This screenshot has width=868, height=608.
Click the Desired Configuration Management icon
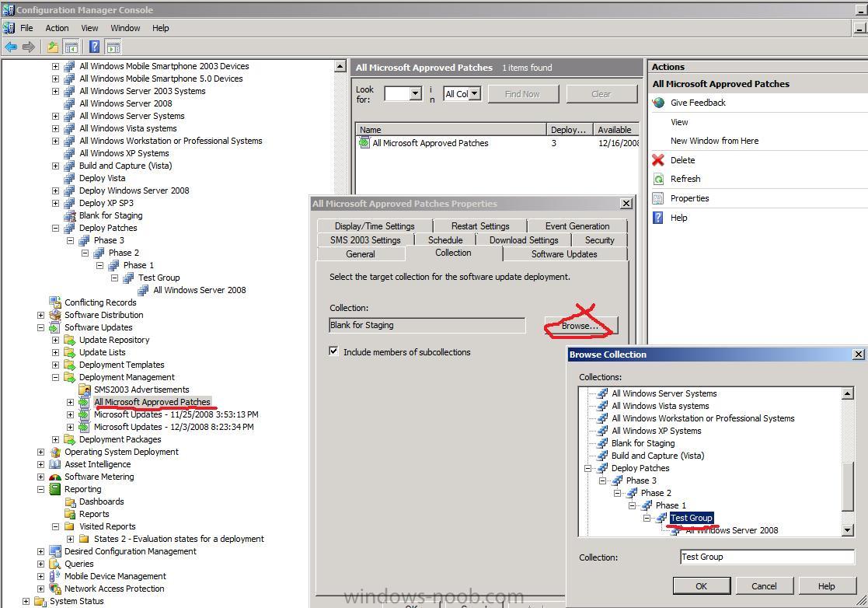(x=55, y=551)
